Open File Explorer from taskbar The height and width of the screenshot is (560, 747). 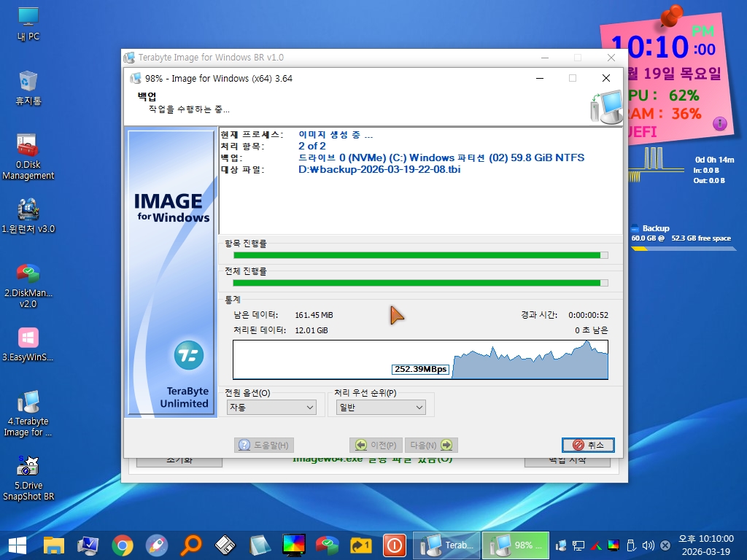tap(53, 545)
